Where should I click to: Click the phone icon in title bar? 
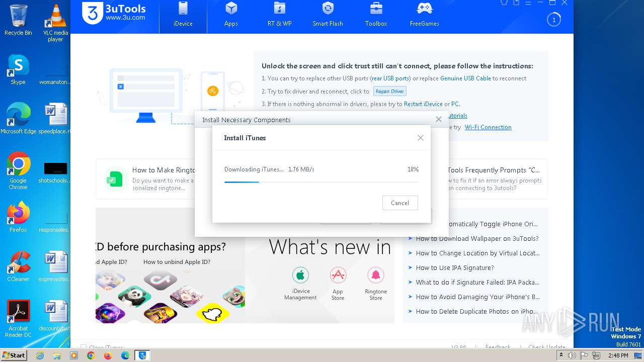516,3
